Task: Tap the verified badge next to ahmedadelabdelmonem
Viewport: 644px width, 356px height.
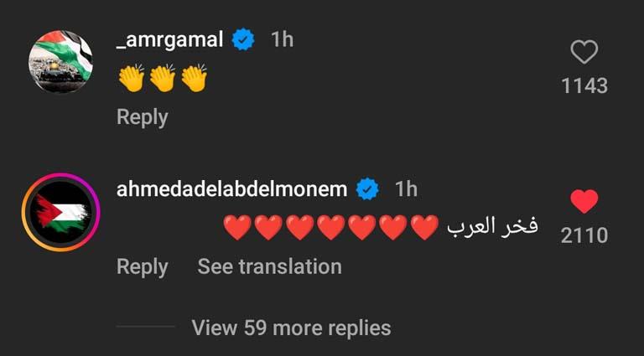Action: (367, 189)
